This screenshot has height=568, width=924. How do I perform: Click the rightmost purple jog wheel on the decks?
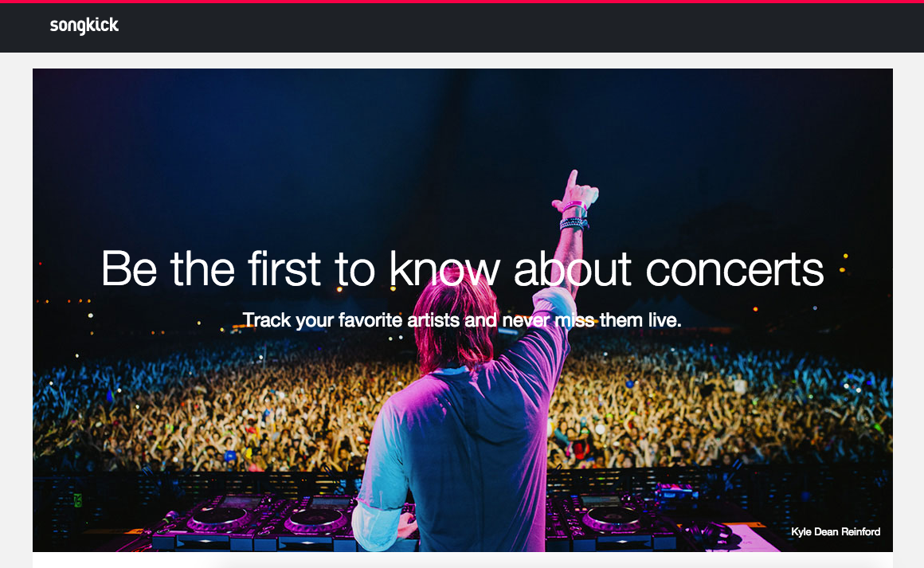click(612, 518)
